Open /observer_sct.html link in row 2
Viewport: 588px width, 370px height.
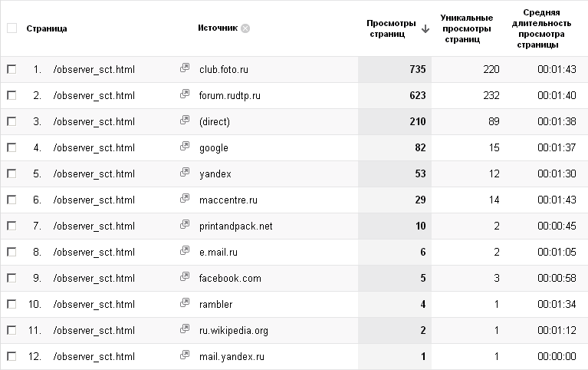(x=94, y=95)
